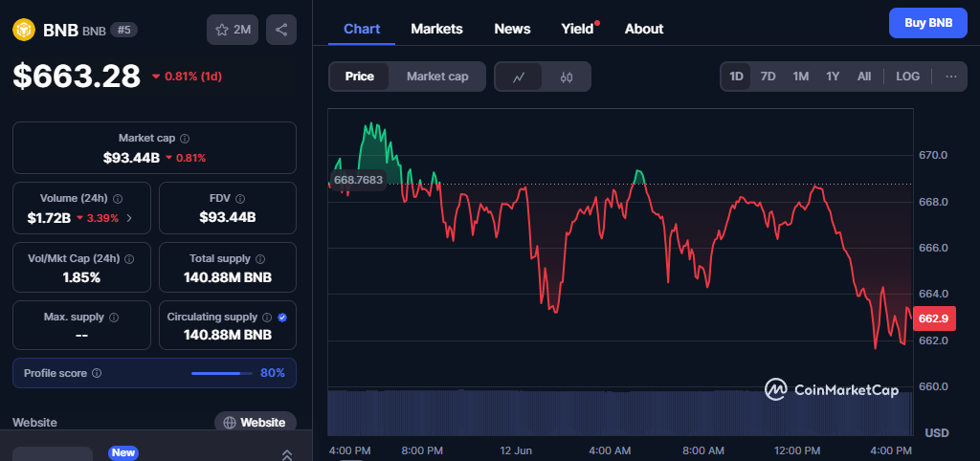Open chart more options ellipsis
This screenshot has height=461, width=980.
click(x=951, y=77)
